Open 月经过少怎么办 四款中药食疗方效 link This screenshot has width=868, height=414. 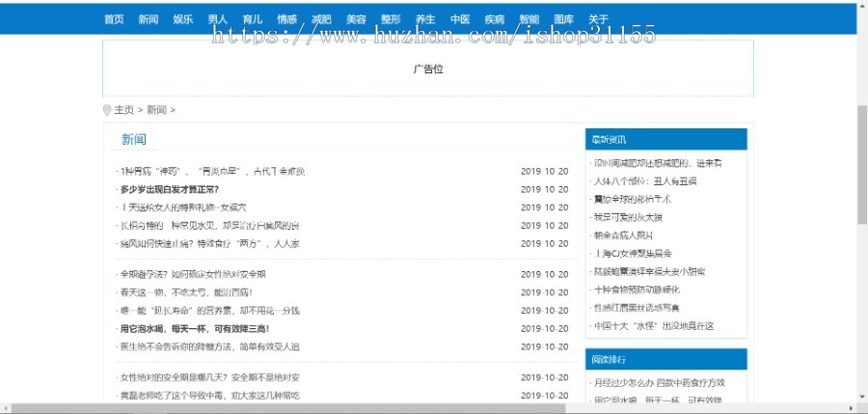pyautogui.click(x=660, y=382)
